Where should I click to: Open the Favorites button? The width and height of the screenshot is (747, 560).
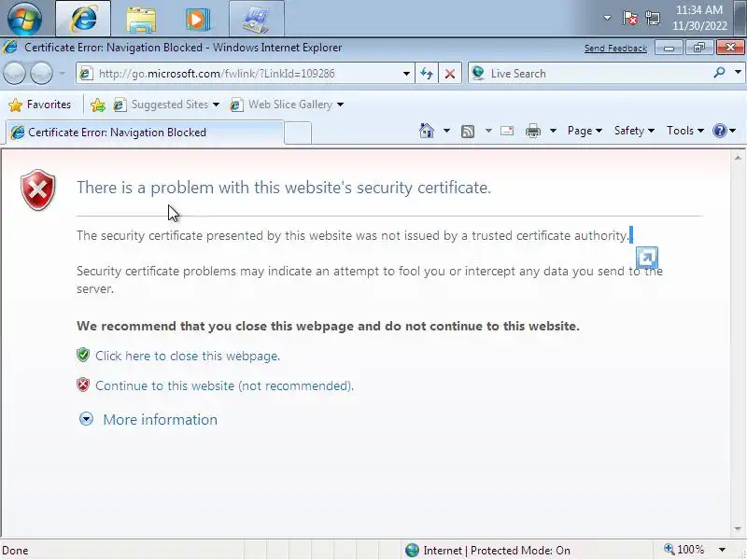40,105
